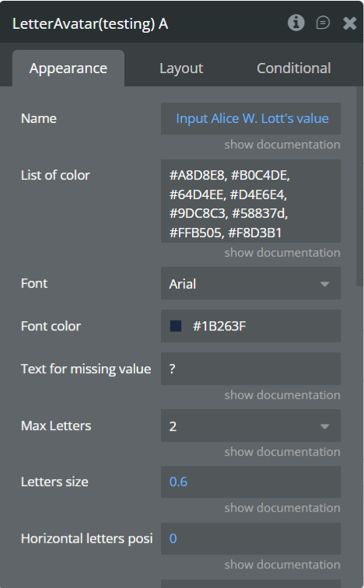Viewport: 364px width, 588px height.
Task: Click the Text for missing value field
Action: 250,369
